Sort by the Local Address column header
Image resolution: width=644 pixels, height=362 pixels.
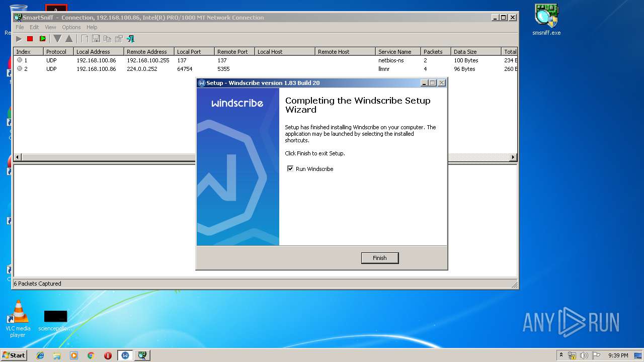tap(99, 52)
